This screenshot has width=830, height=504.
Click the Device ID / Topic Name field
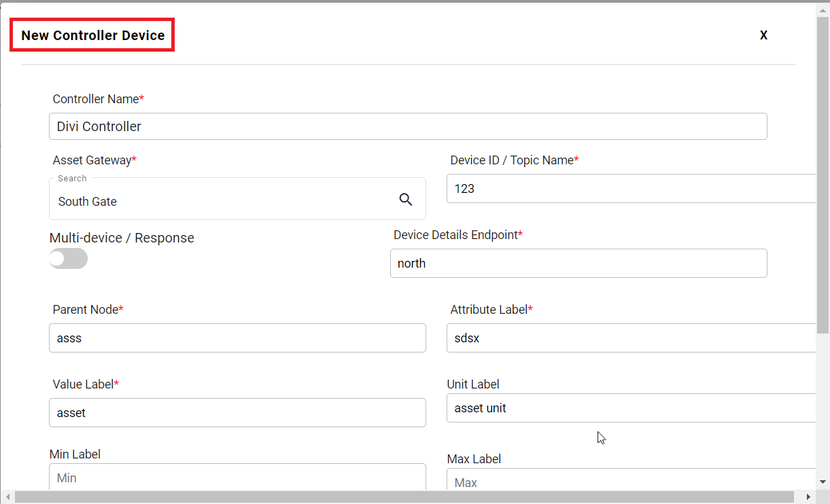632,188
